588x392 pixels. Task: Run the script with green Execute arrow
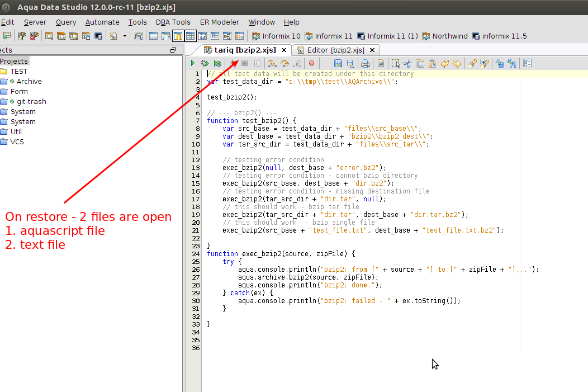[193, 63]
